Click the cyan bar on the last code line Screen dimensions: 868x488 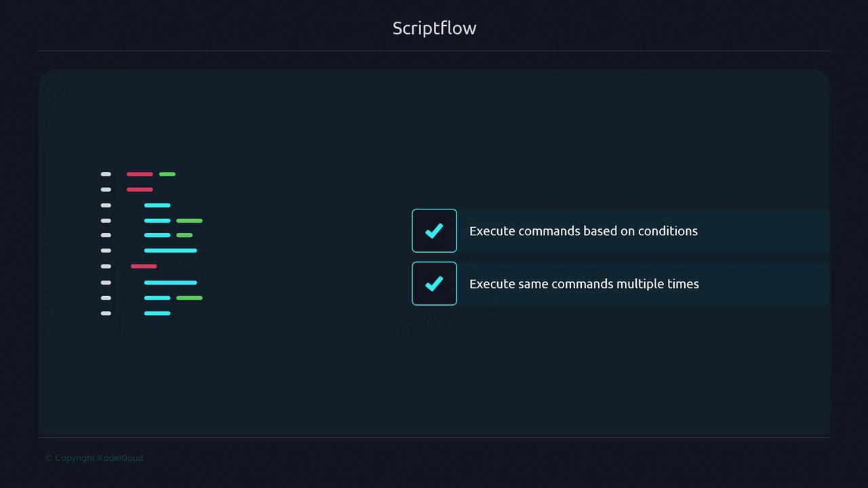(x=157, y=313)
